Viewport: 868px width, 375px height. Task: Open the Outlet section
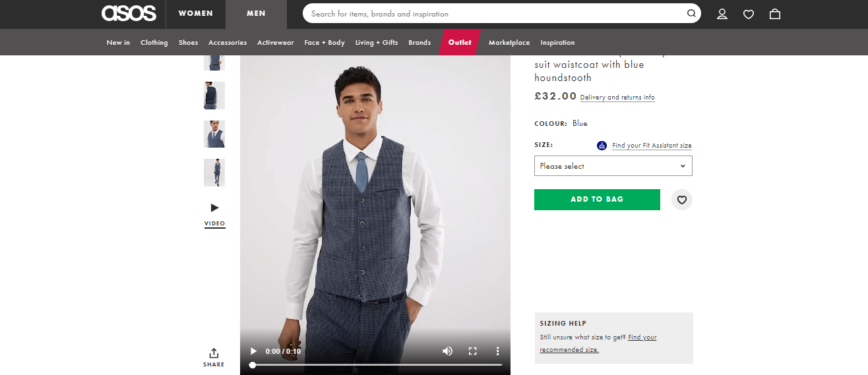tap(460, 43)
